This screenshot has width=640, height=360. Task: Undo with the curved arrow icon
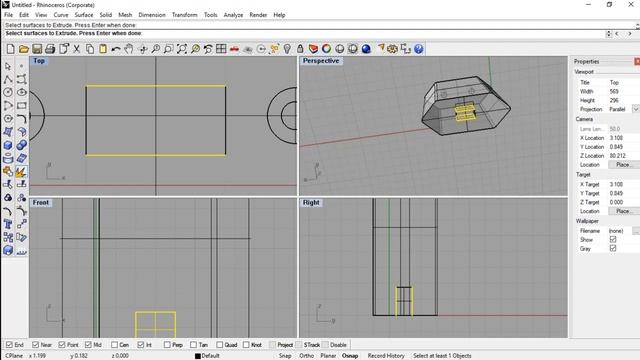[x=116, y=49]
